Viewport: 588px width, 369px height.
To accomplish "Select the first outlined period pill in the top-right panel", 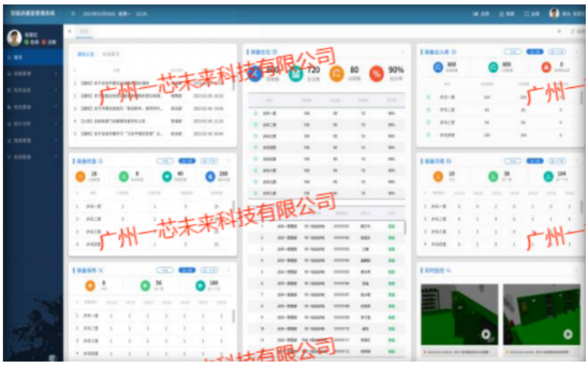I will (512, 52).
